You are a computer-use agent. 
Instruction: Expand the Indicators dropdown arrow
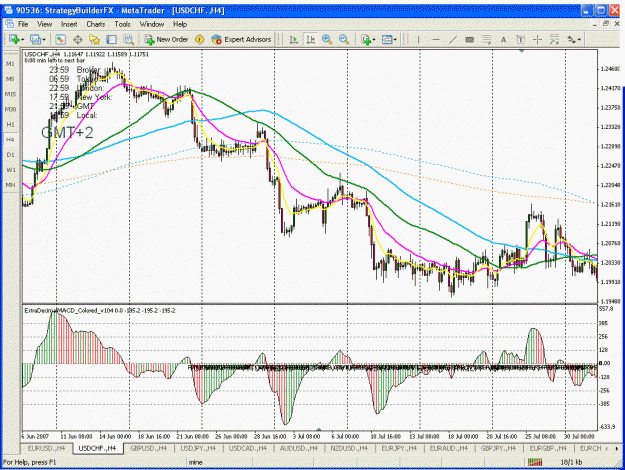click(x=374, y=39)
